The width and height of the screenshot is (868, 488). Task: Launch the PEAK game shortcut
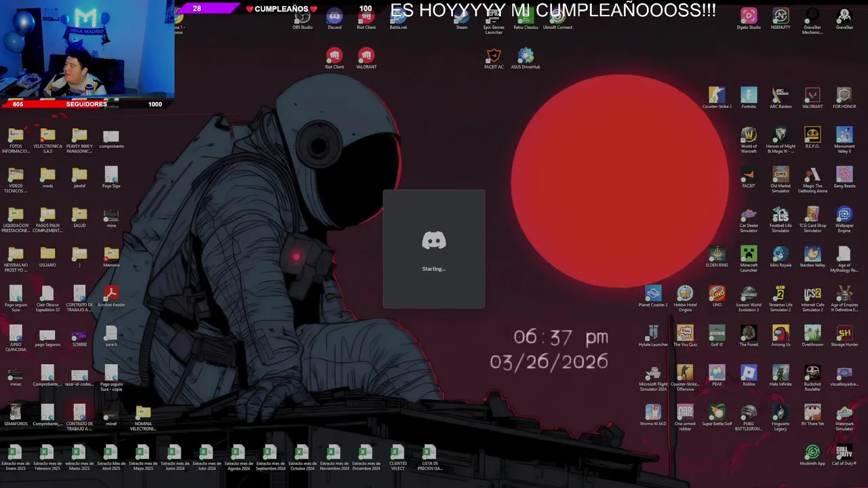(x=717, y=375)
